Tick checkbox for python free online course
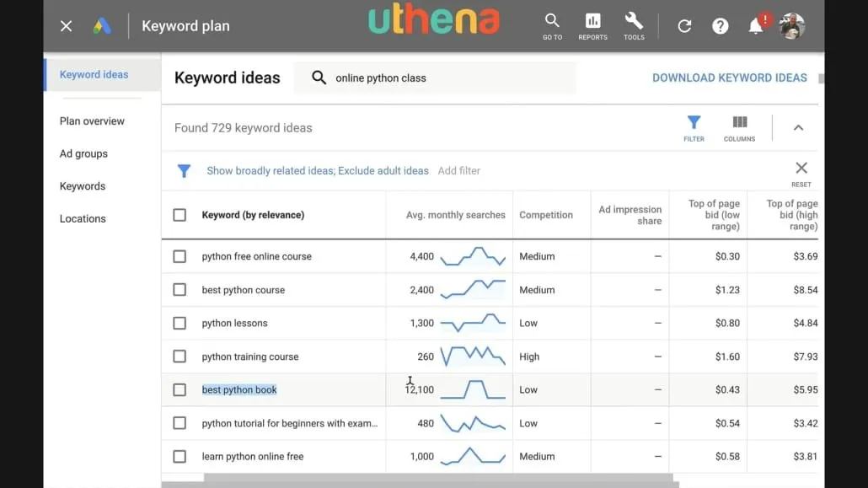 [179, 256]
